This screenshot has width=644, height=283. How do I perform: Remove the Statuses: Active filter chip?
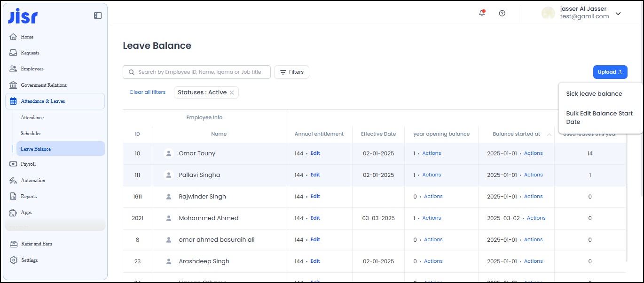click(232, 93)
